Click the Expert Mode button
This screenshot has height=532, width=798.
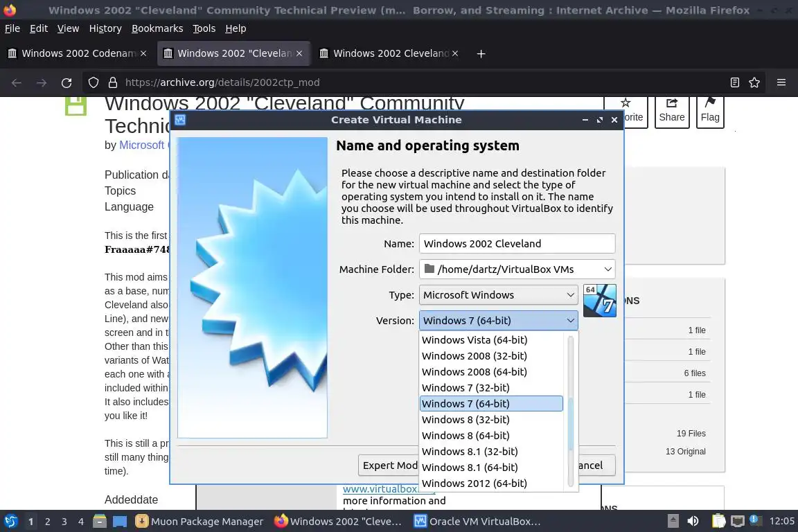tap(389, 465)
